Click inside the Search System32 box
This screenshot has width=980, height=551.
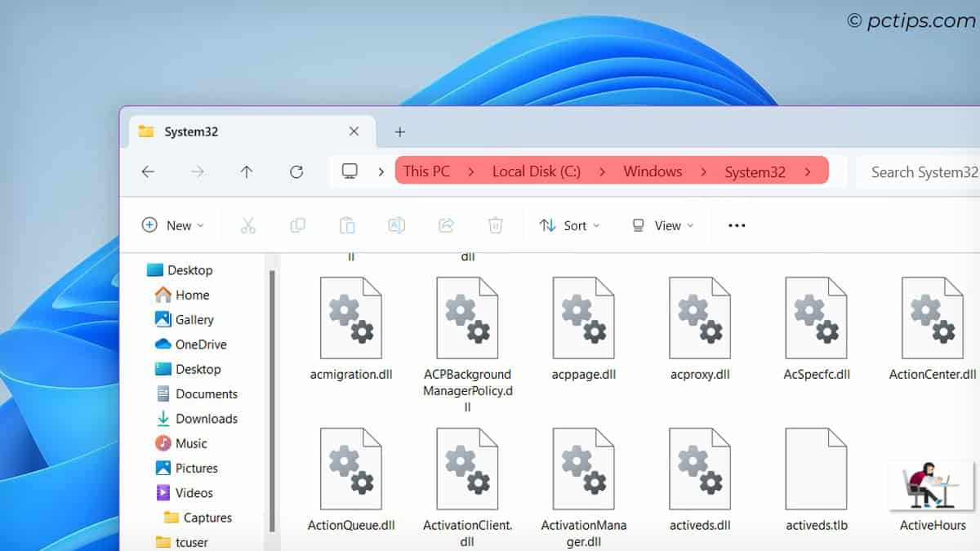923,171
